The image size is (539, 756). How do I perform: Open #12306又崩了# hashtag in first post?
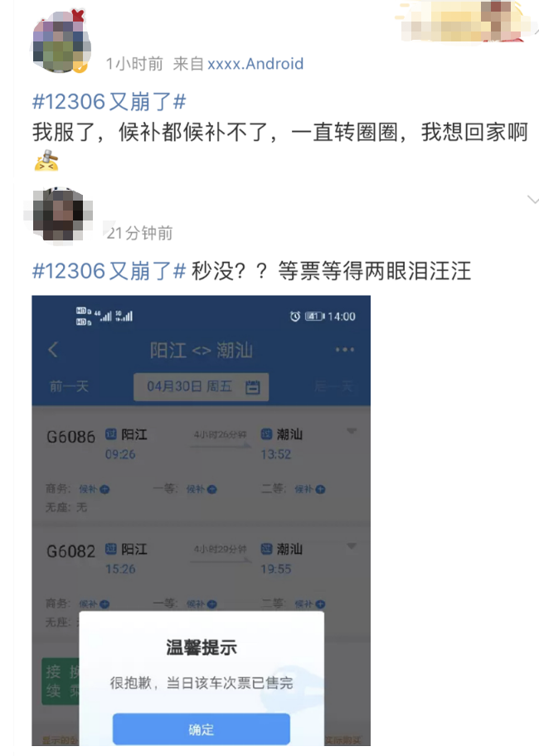[x=109, y=102]
